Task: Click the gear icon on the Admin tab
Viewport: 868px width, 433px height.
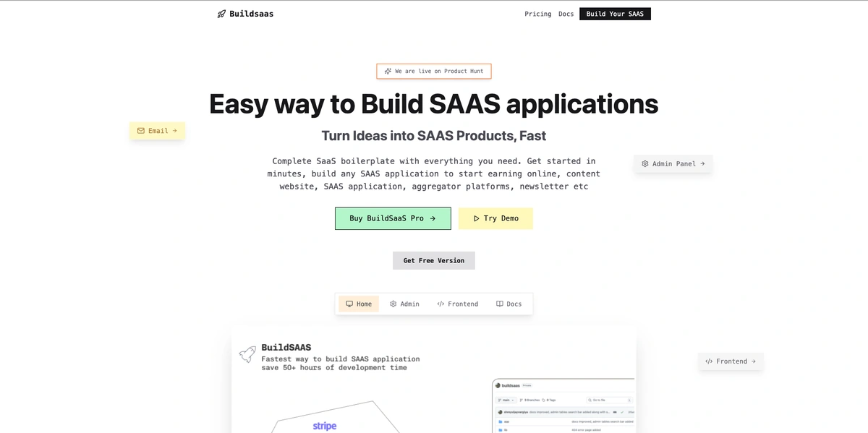Action: (392, 304)
